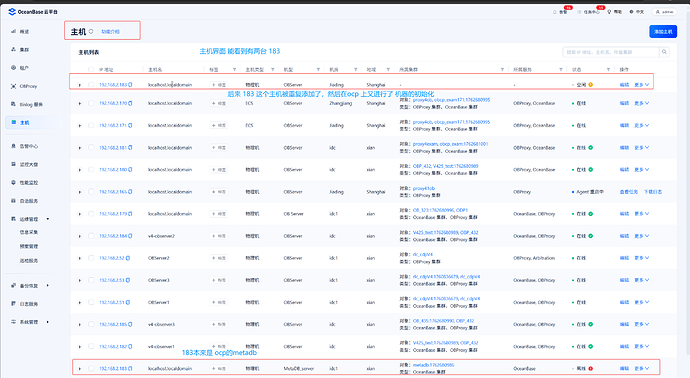Click filter icon on 主机类型 column header
The width and height of the screenshot is (690, 378).
pos(272,70)
